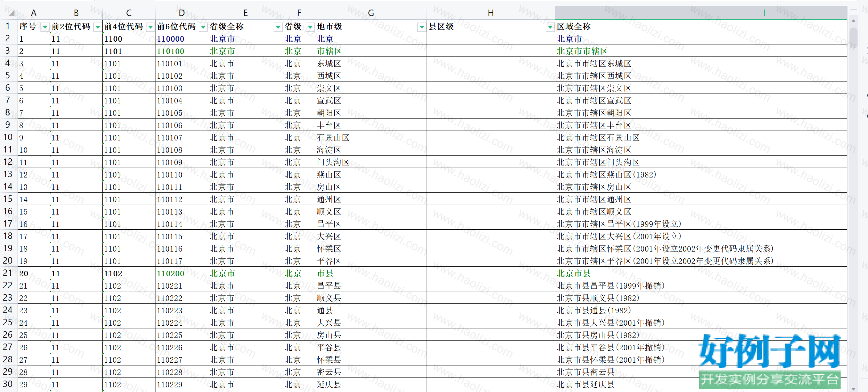Screen dimensions: 868x392
Task: Click the 门头沟区 cell in column G
Action: pos(371,162)
